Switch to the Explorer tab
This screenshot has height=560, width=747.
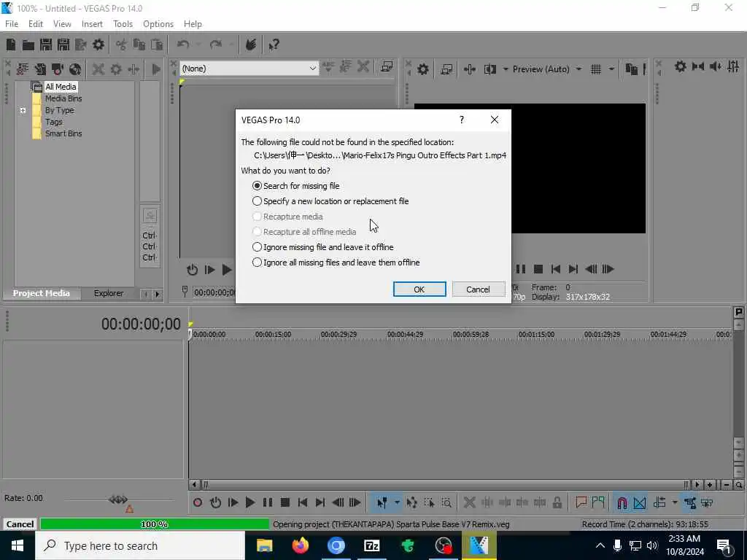(x=109, y=293)
